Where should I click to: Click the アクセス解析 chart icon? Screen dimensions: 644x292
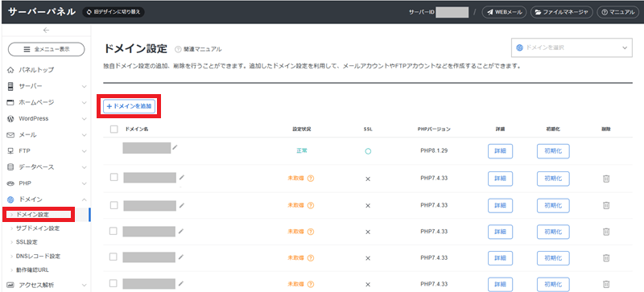click(11, 285)
